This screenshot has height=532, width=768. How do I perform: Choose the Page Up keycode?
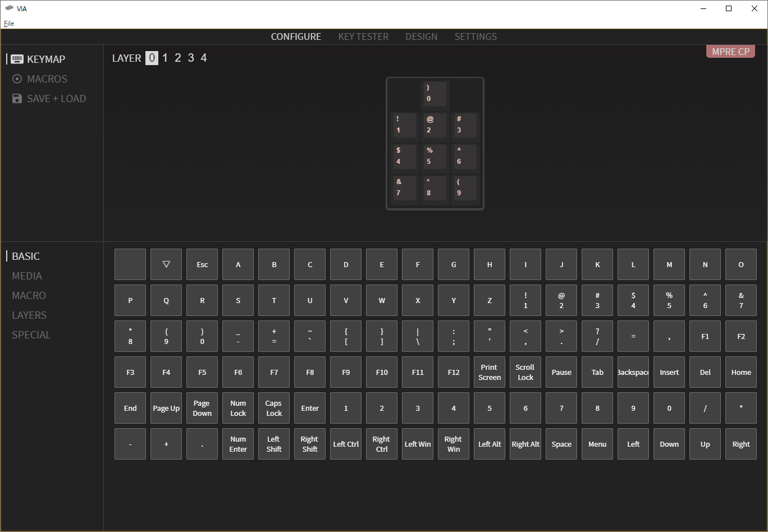click(166, 408)
